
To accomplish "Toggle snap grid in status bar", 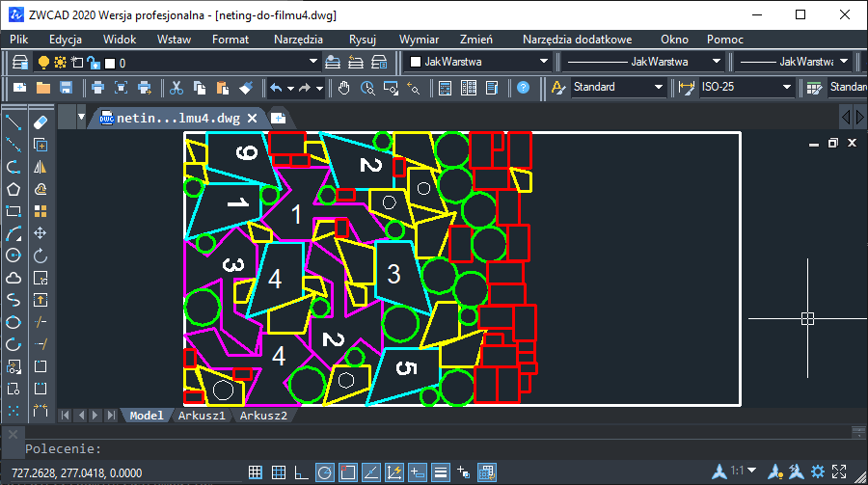I will pos(256,472).
